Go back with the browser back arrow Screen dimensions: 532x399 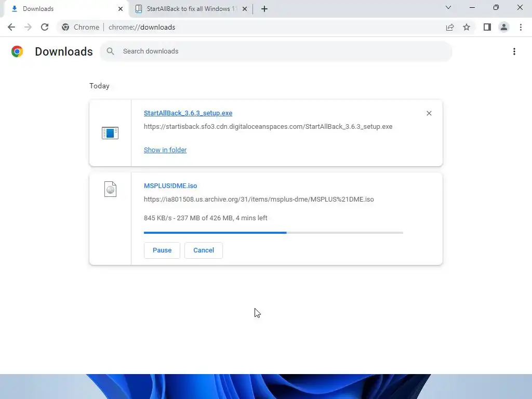click(11, 27)
